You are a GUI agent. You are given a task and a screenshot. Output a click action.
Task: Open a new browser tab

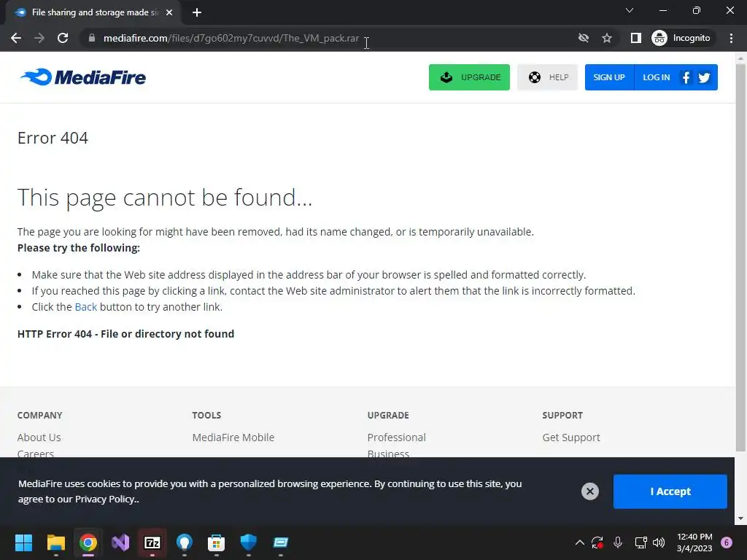pyautogui.click(x=197, y=12)
